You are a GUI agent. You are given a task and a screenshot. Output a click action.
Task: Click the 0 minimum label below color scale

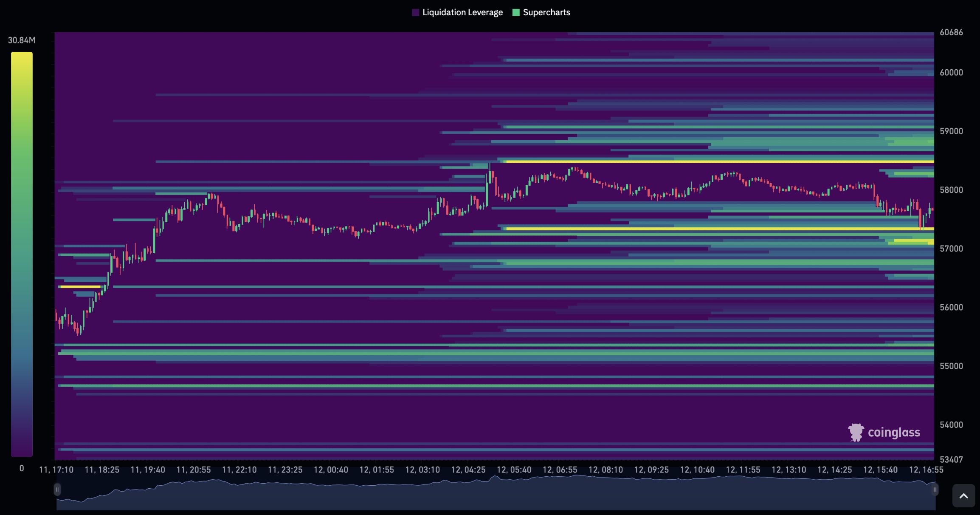(x=22, y=468)
